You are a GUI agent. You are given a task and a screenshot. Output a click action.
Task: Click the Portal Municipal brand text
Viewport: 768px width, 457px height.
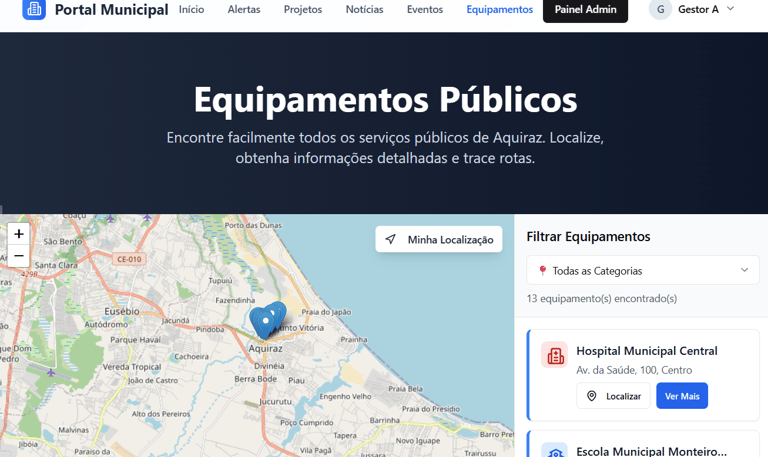point(111,9)
